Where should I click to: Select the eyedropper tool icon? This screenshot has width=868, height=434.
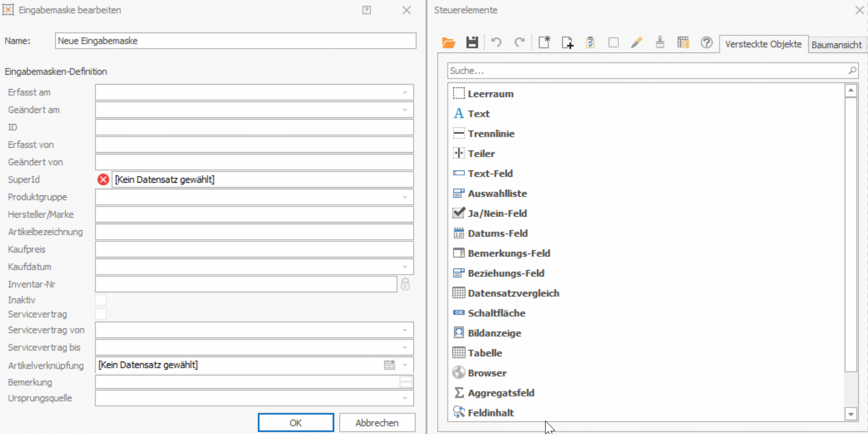[x=636, y=43]
